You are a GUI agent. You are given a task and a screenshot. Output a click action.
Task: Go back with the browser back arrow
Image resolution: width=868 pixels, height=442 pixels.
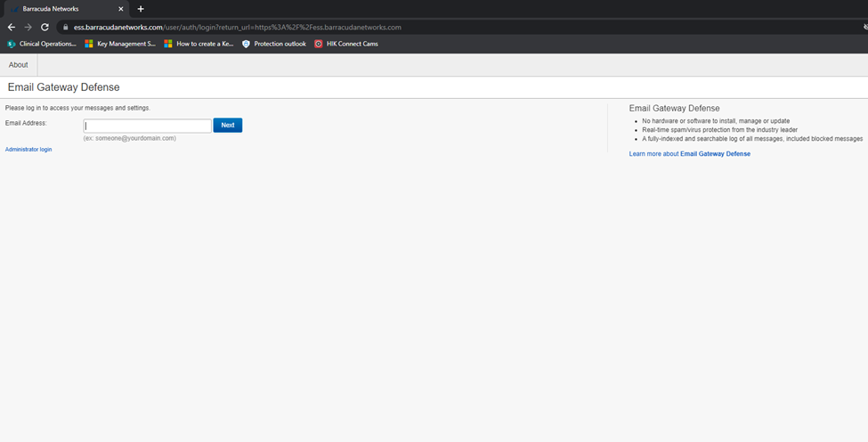coord(11,27)
